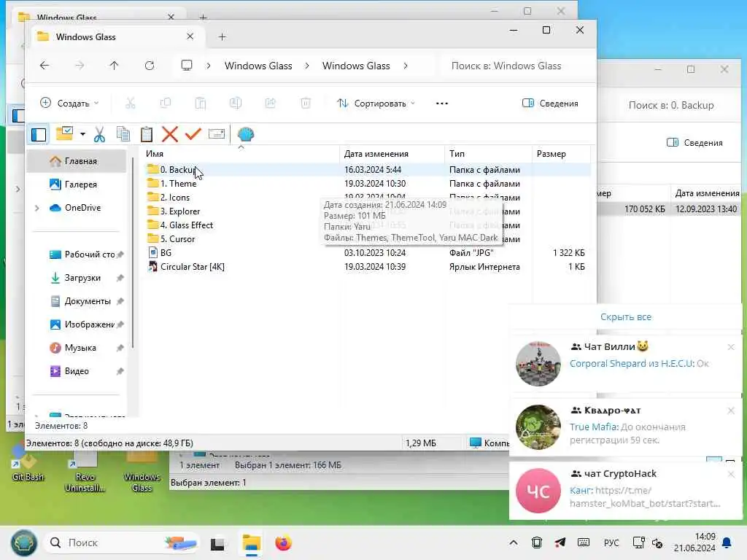747x560 pixels.
Task: Click search field Поиск в: 0. Backup
Action: click(x=671, y=105)
